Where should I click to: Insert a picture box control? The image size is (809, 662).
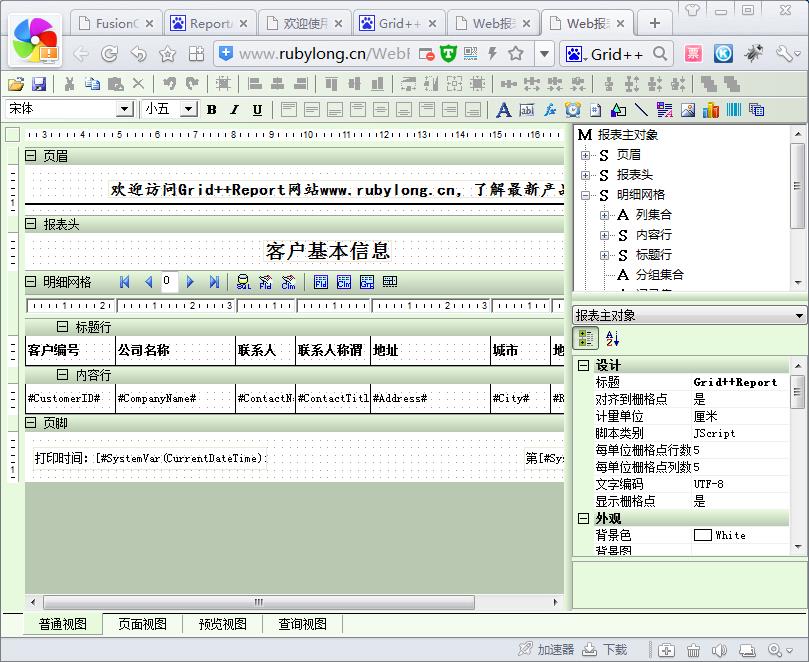click(688, 109)
